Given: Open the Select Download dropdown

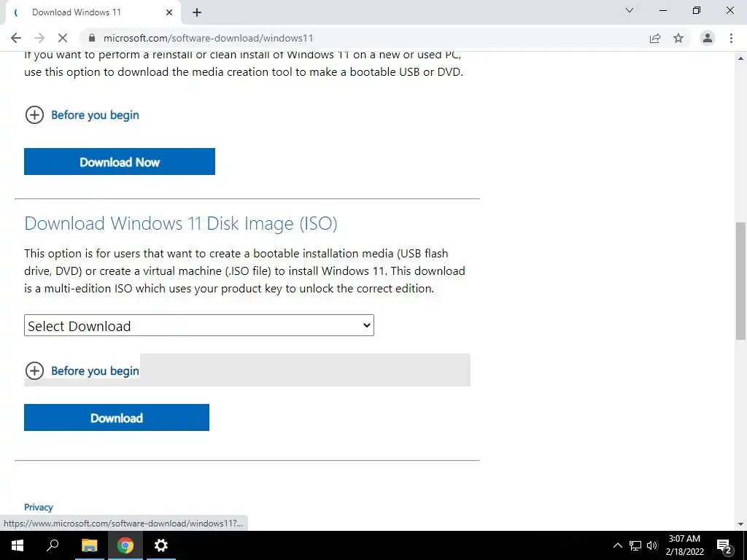Looking at the screenshot, I should (199, 325).
